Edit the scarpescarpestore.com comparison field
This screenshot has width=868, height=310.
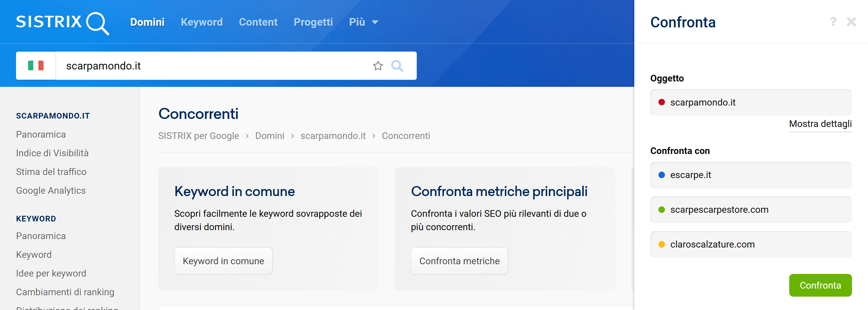[x=751, y=209]
